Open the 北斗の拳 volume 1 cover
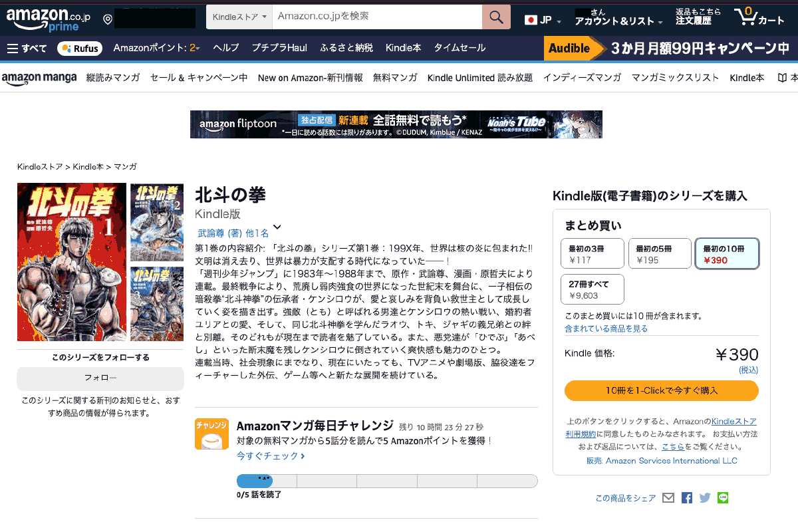The width and height of the screenshot is (798, 532). [x=72, y=262]
